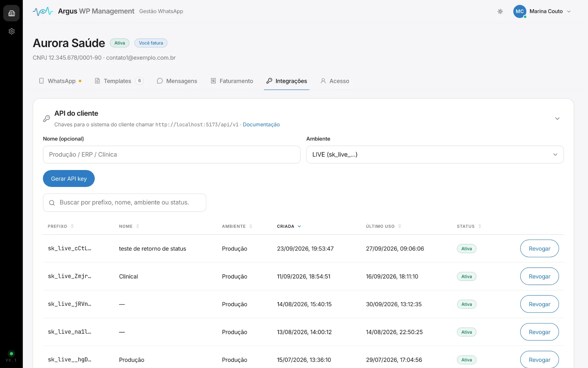This screenshot has width=588, height=368.
Task: Toggle light/dark theme sun icon
Action: 500,11
